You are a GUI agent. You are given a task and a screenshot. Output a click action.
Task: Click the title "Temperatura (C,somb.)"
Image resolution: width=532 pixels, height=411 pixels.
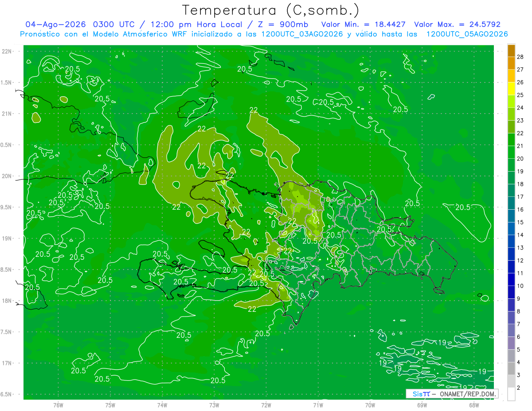(x=271, y=11)
